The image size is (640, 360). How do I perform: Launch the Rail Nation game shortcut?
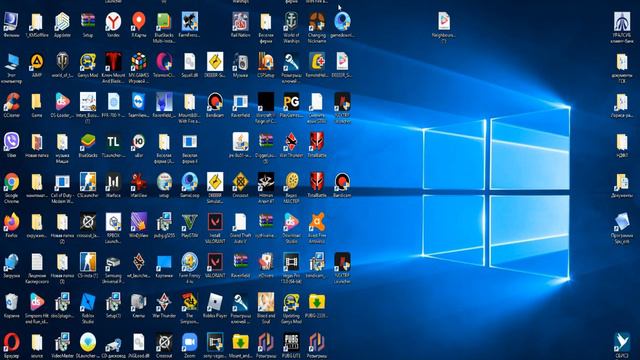pyautogui.click(x=240, y=21)
